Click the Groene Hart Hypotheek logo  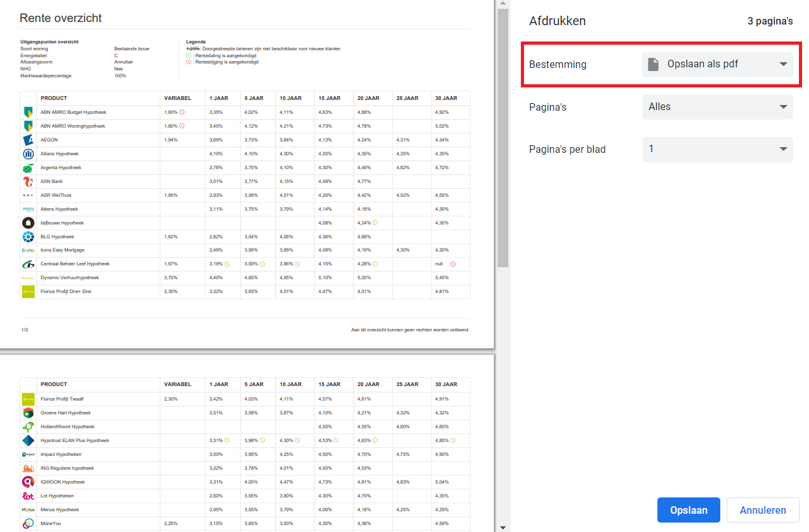[x=28, y=413]
